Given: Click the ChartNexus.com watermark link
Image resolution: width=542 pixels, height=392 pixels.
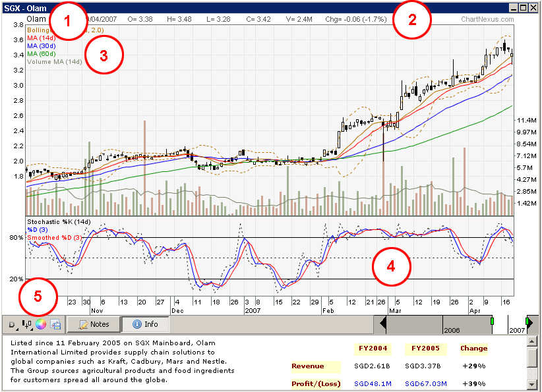Looking at the screenshot, I should [x=487, y=20].
